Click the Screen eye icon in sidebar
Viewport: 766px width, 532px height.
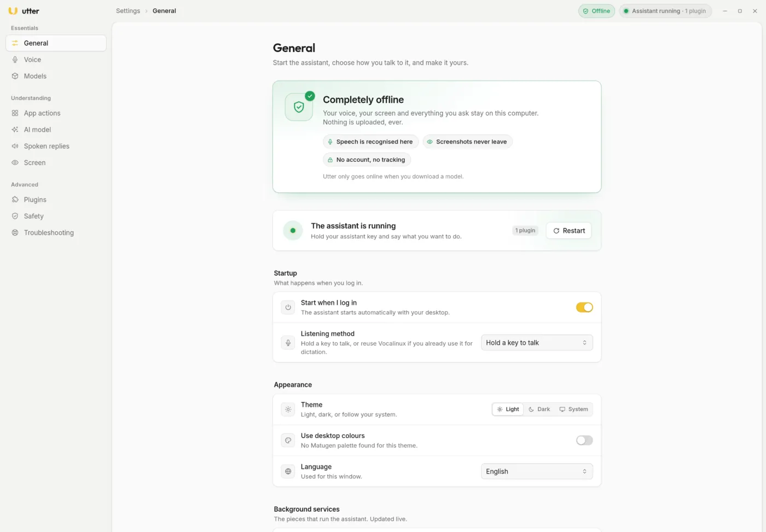[15, 162]
